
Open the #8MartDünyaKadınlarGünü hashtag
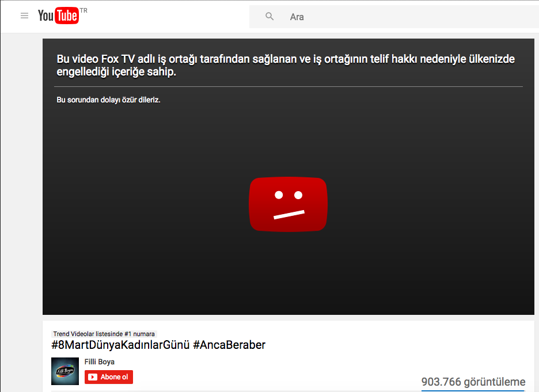pyautogui.click(x=120, y=345)
